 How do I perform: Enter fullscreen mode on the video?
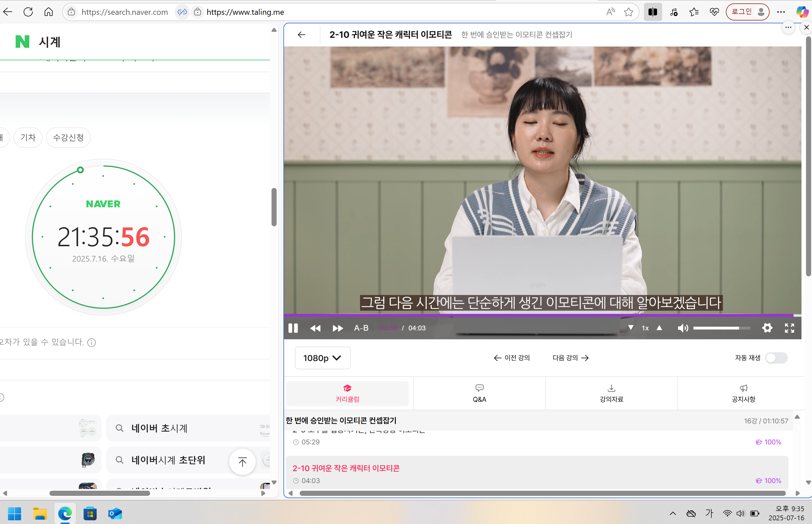(x=790, y=328)
